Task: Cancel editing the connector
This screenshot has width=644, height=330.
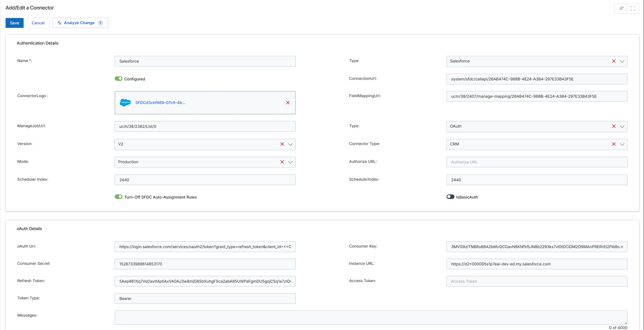Action: (38, 23)
